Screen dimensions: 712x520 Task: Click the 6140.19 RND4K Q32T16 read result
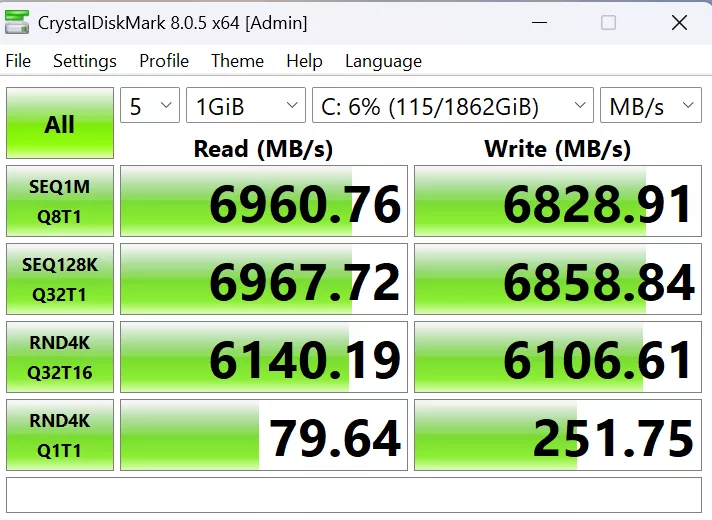point(264,357)
